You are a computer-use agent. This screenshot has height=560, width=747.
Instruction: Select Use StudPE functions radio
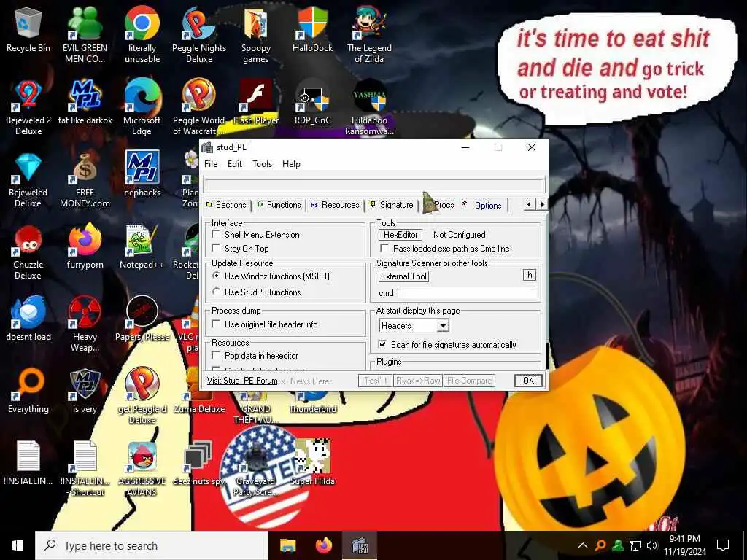click(216, 292)
